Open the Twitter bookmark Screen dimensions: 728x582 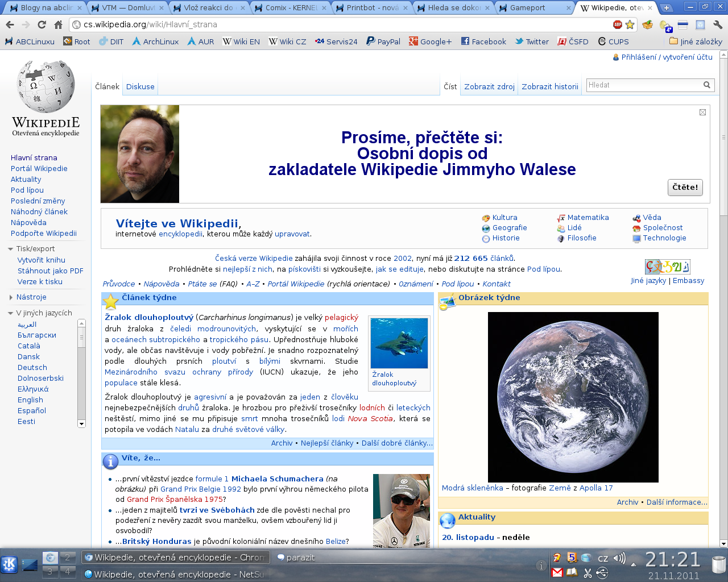pos(532,41)
